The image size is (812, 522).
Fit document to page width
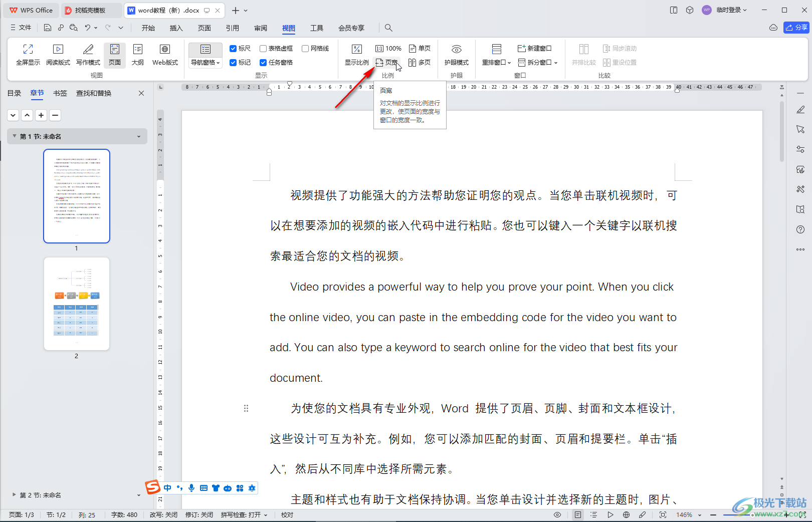click(386, 63)
